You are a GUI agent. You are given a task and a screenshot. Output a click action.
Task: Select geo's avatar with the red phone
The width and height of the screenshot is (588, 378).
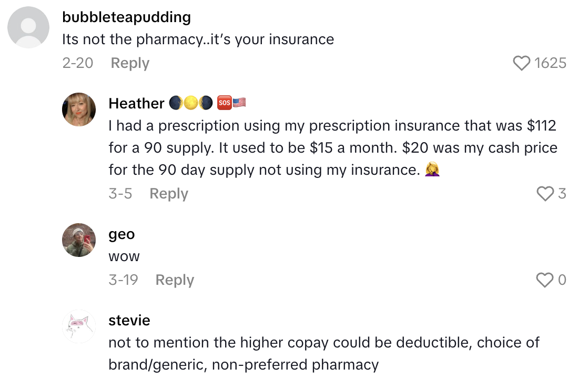(79, 241)
